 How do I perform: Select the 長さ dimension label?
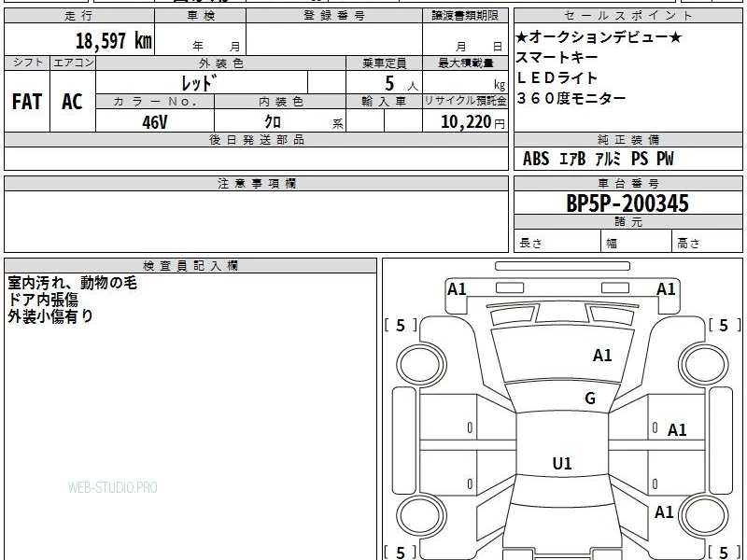click(530, 244)
